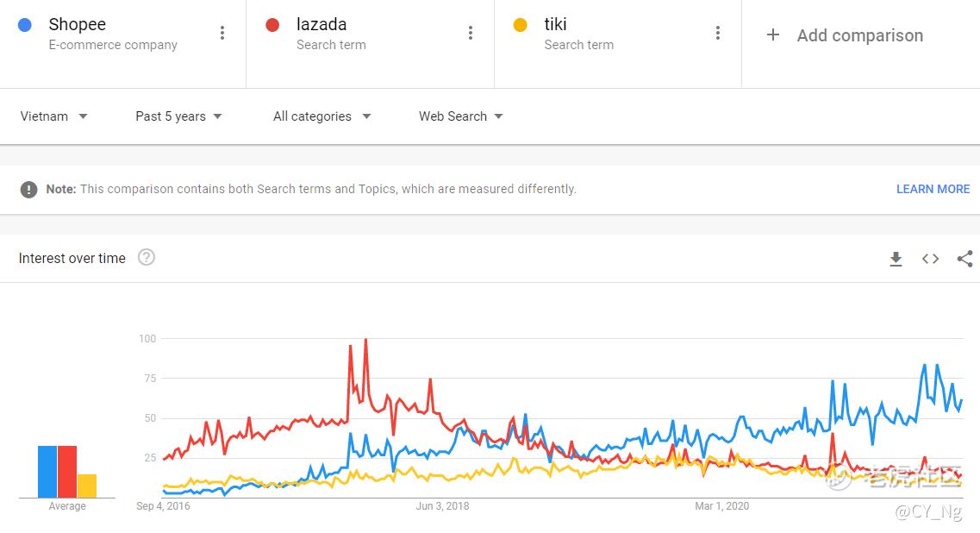Viewport: 980px width, 533px height.
Task: Edit the Shopee search term
Action: (x=78, y=24)
